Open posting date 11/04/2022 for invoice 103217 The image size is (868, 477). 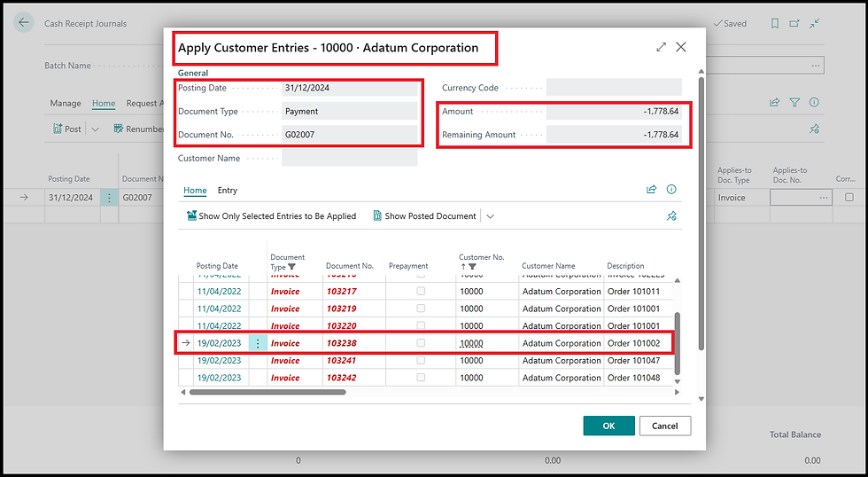(x=220, y=291)
